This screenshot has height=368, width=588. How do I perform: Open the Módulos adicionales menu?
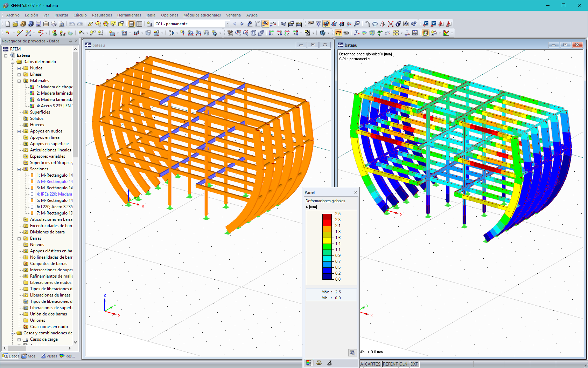(x=202, y=15)
